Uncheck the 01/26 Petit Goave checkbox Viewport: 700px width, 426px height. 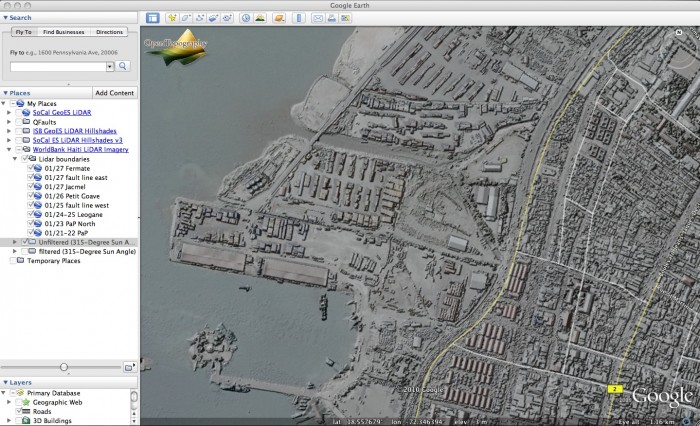click(31, 196)
